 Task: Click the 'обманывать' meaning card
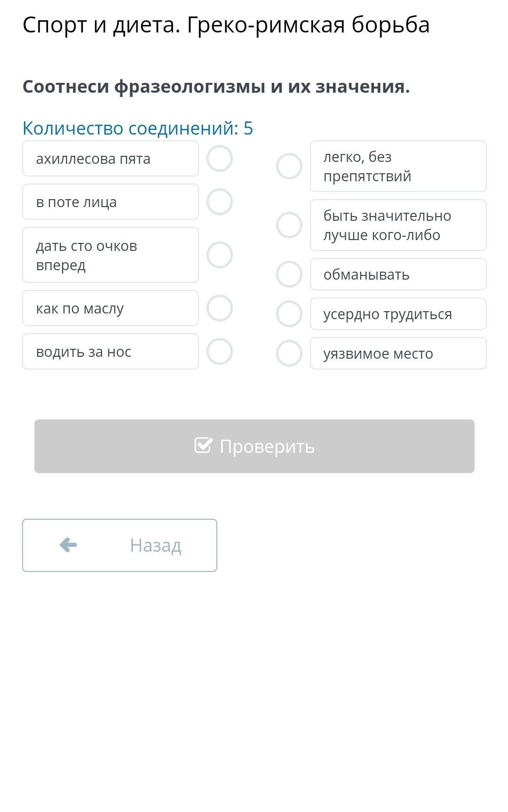point(398,274)
